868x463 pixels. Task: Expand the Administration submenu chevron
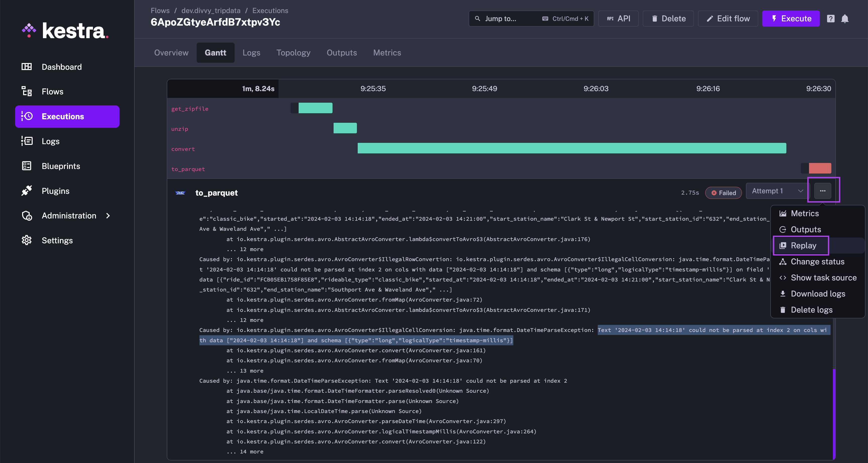point(108,216)
